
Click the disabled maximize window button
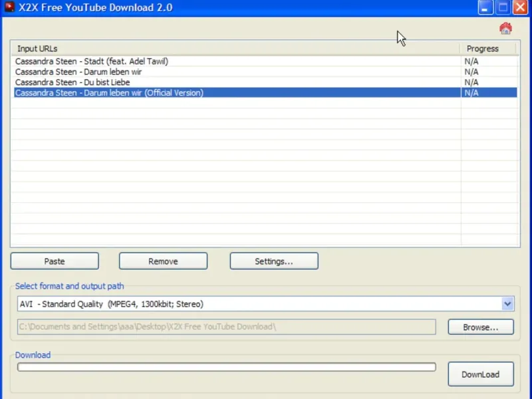tap(503, 7)
